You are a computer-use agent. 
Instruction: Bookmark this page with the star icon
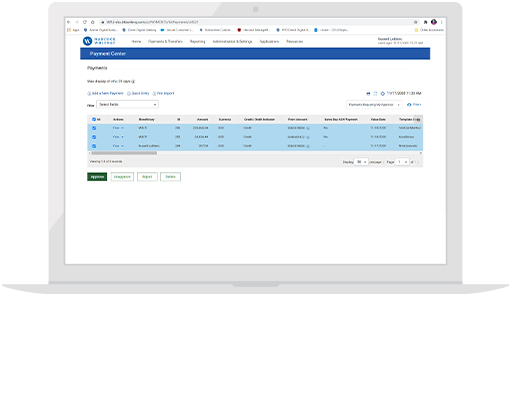(416, 22)
